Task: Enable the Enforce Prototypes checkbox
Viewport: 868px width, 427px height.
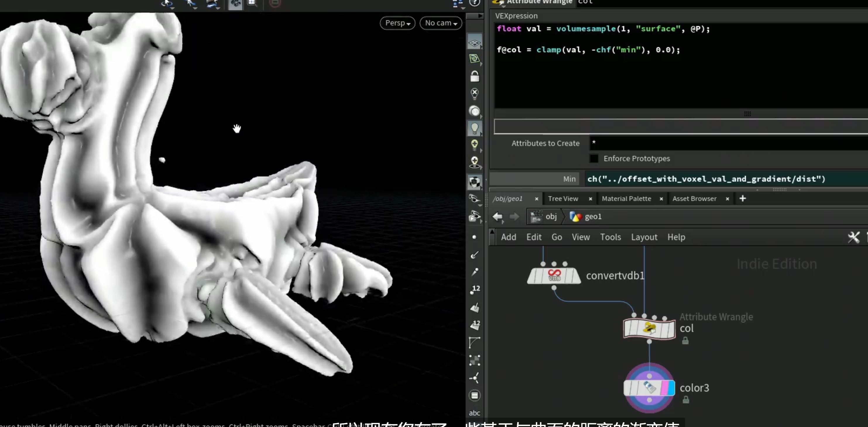Action: pyautogui.click(x=594, y=158)
